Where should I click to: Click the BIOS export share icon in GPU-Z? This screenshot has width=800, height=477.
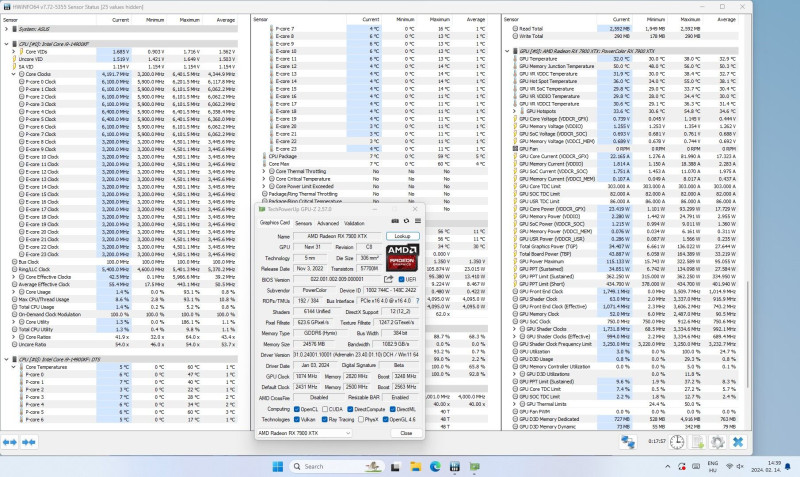tap(388, 279)
